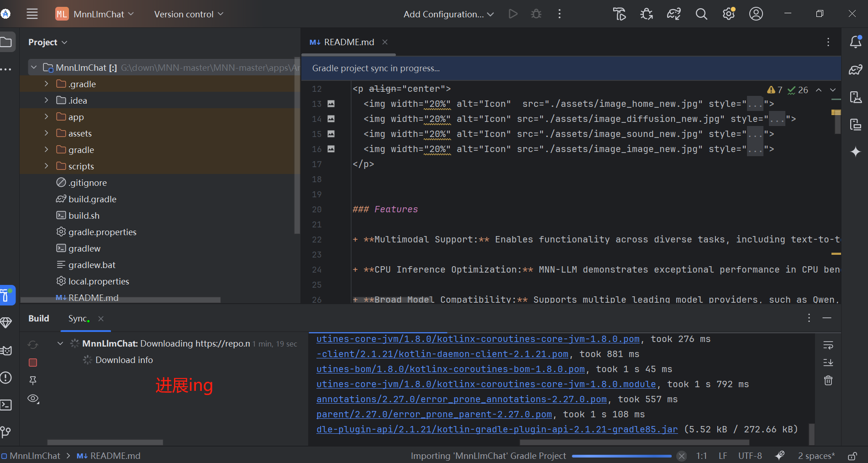Click the 7 warnings indicator
The height and width of the screenshot is (463, 868).
775,90
